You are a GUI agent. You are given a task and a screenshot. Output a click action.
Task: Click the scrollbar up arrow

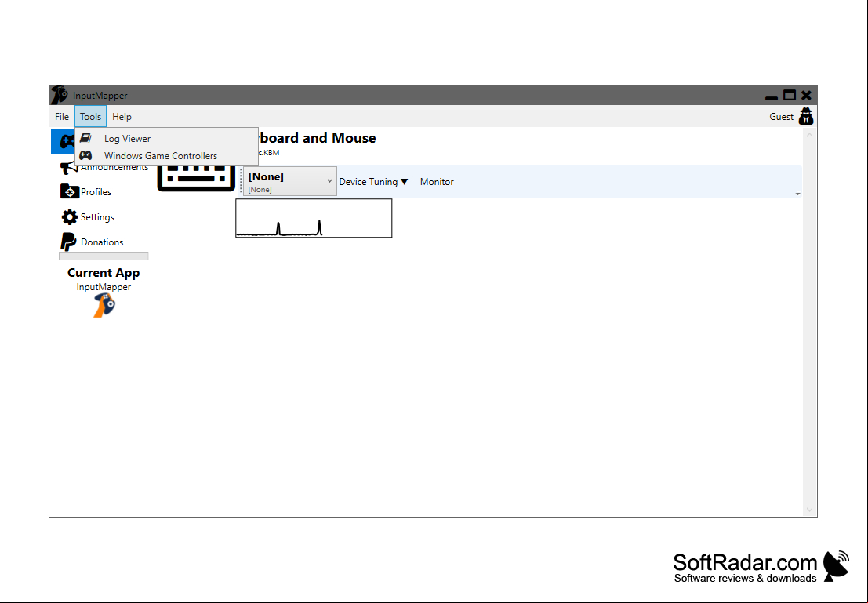pyautogui.click(x=809, y=135)
